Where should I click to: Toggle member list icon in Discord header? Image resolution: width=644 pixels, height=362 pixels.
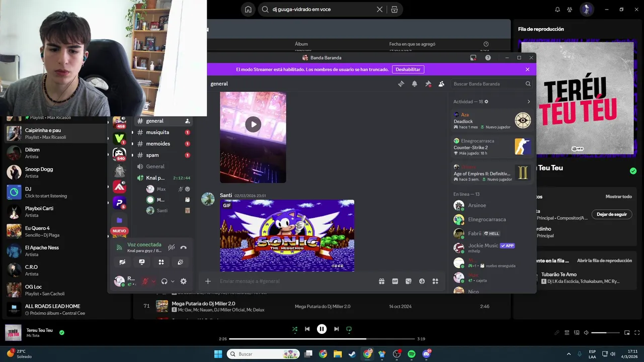(441, 84)
